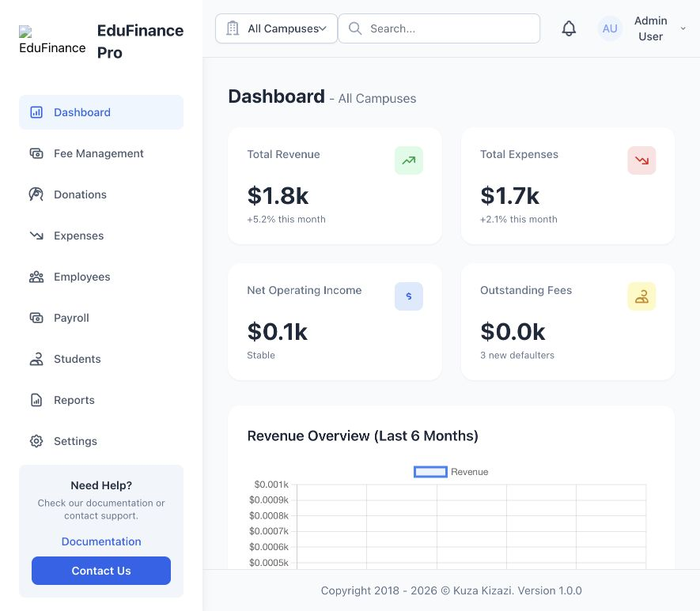
Task: Navigate to Expenses page
Action: [101, 236]
